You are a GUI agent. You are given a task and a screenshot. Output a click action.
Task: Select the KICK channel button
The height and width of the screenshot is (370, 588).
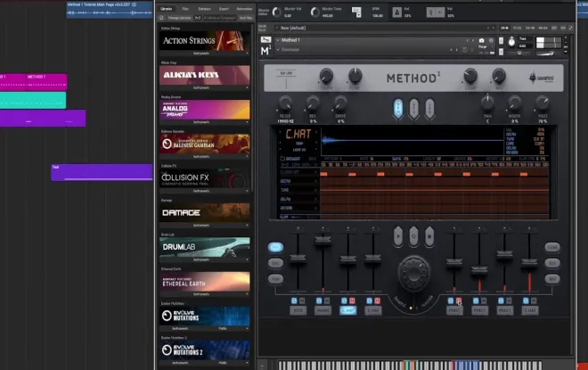[298, 310]
